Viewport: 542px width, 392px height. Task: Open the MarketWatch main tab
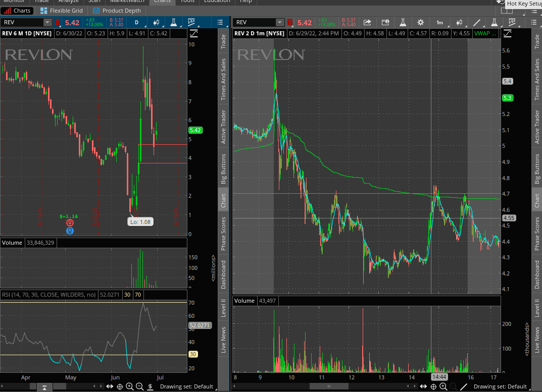coord(127,2)
